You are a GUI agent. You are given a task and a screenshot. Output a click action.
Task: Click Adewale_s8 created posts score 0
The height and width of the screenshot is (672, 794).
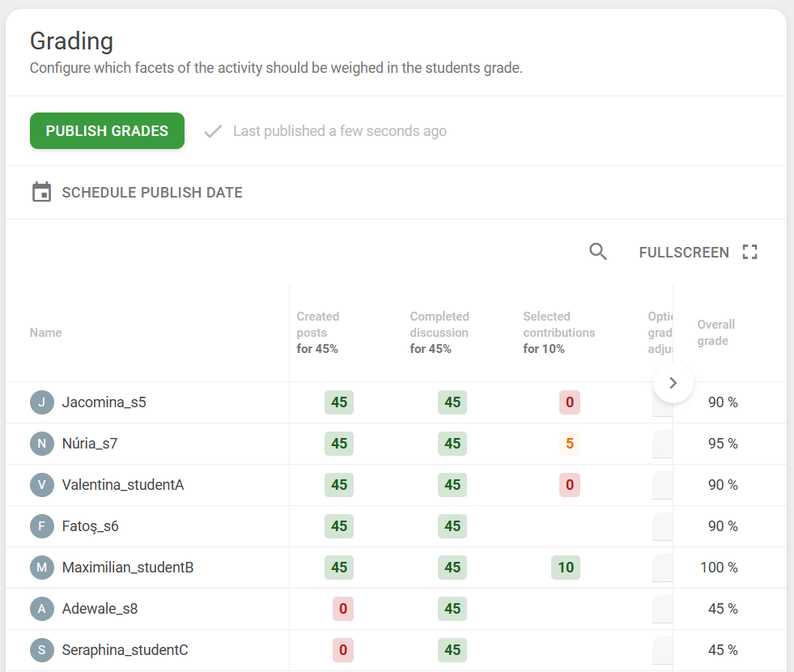coord(343,609)
